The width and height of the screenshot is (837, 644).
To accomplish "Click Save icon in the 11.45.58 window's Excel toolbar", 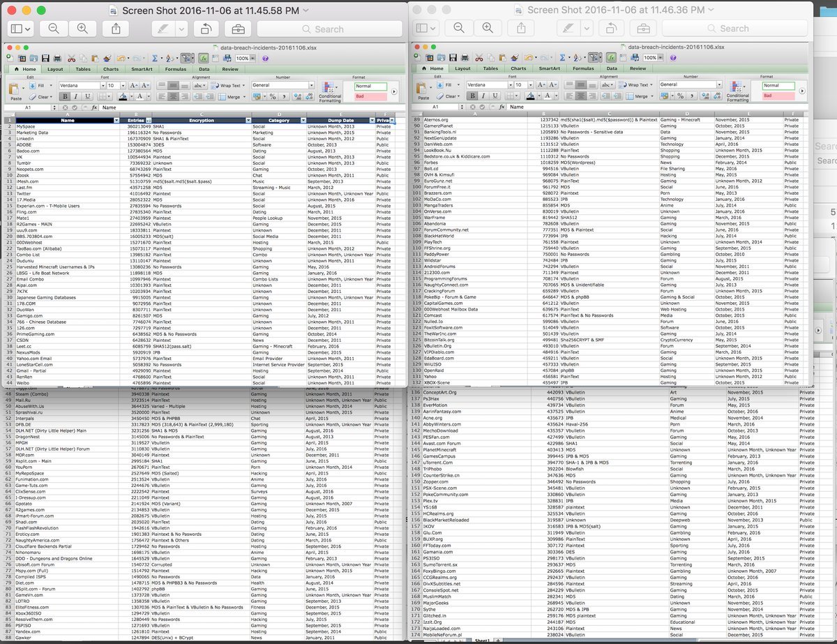I will pos(46,59).
